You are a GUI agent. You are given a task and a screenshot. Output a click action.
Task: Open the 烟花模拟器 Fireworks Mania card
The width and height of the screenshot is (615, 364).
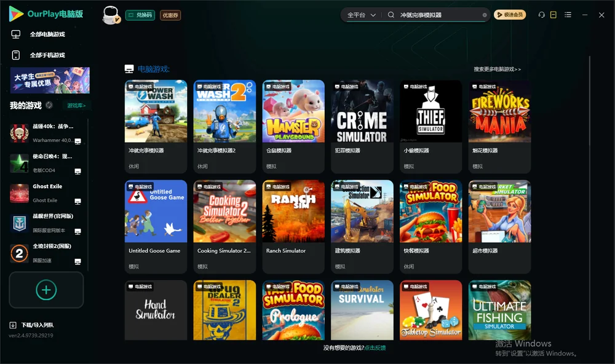click(499, 126)
